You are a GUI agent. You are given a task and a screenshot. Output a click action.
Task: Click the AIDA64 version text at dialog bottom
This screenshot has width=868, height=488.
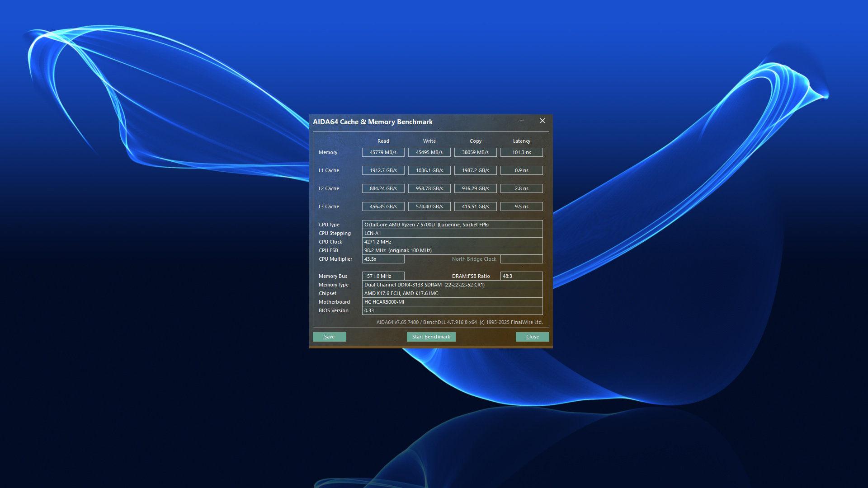(x=460, y=322)
